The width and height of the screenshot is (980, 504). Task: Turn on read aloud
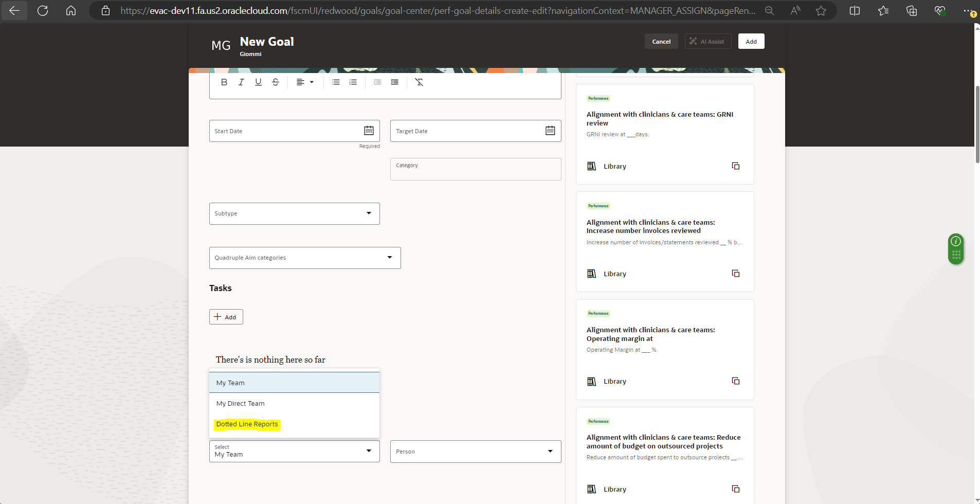pyautogui.click(x=795, y=10)
